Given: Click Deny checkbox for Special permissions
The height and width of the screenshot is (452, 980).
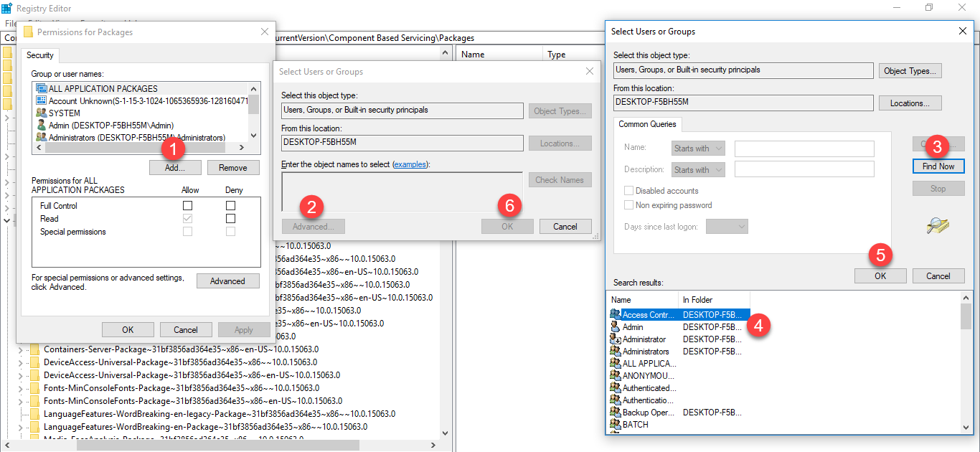Looking at the screenshot, I should [231, 231].
